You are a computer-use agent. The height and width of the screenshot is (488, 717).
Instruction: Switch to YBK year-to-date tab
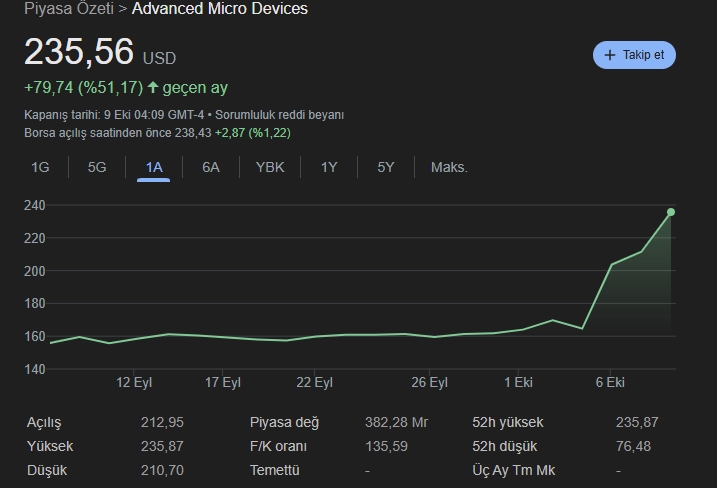click(270, 167)
